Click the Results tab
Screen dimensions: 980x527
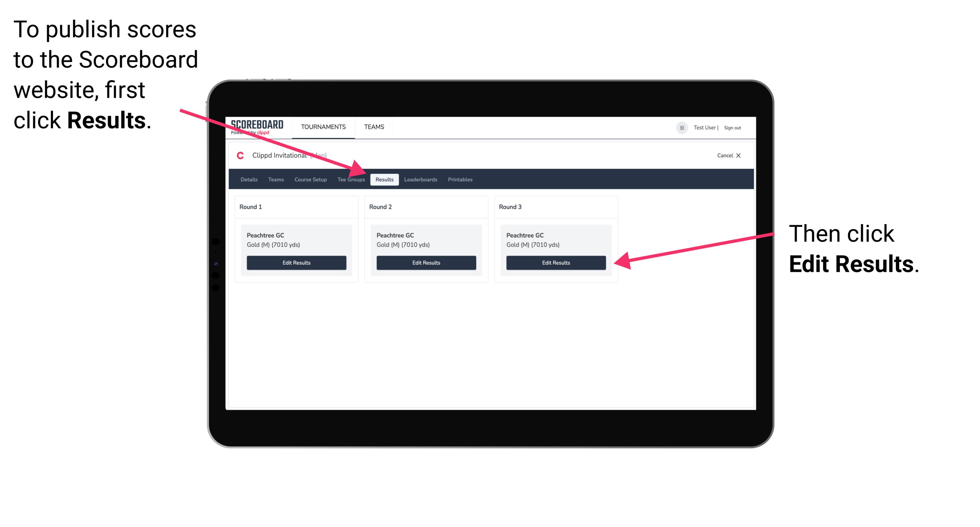tap(384, 179)
